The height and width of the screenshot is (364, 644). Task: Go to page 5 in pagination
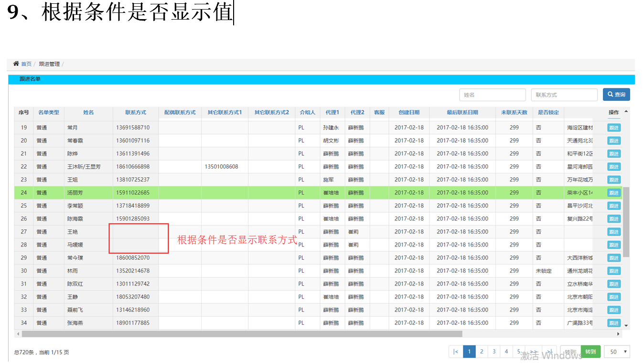pyautogui.click(x=519, y=352)
